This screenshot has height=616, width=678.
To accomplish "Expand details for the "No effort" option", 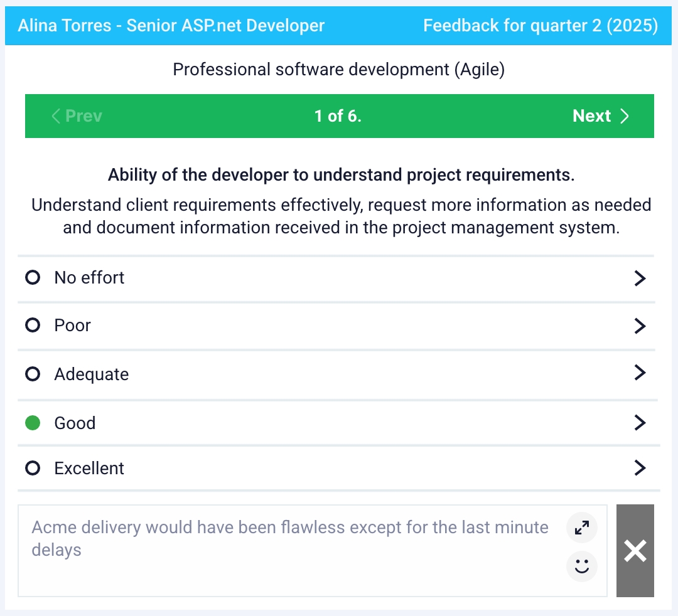I will (x=640, y=278).
